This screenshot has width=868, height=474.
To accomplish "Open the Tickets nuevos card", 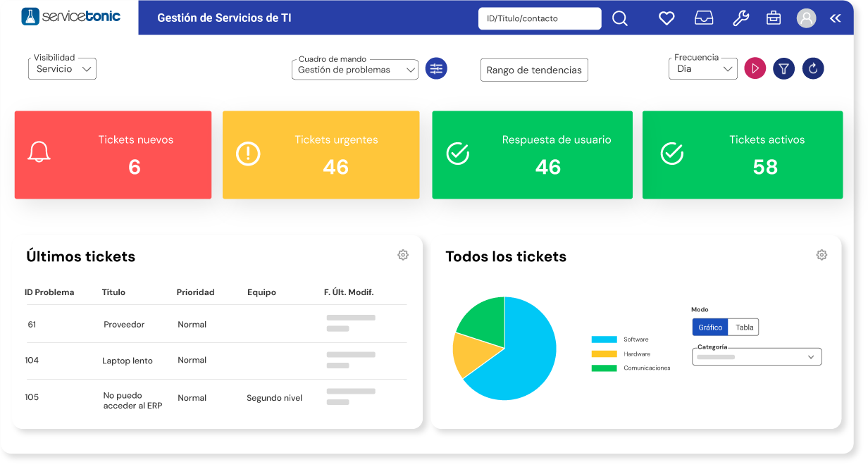I will point(113,155).
